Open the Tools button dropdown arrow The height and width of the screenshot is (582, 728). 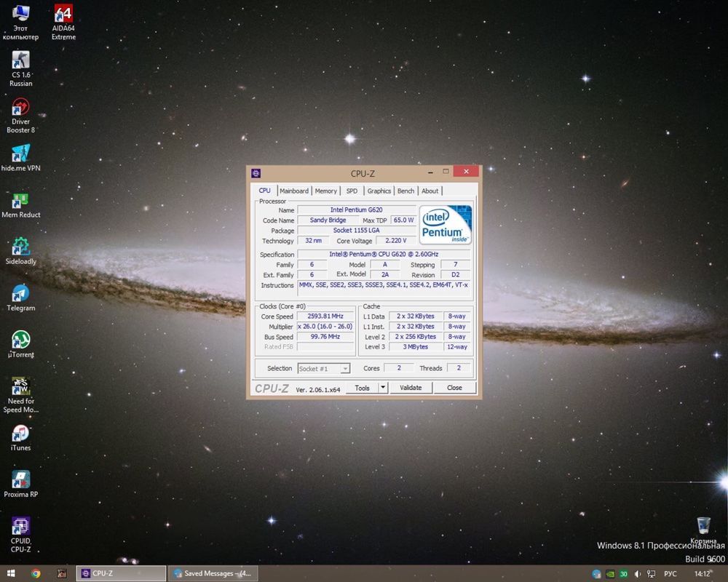pos(383,388)
